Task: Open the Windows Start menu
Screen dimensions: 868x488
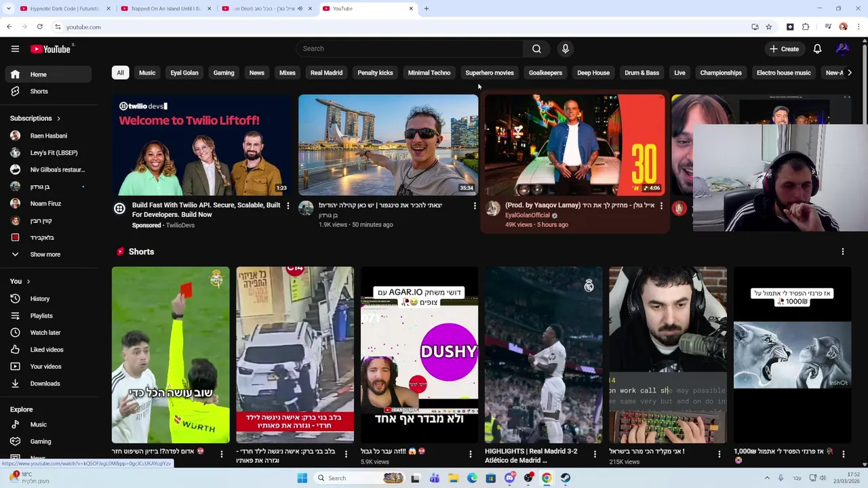Action: point(302,478)
